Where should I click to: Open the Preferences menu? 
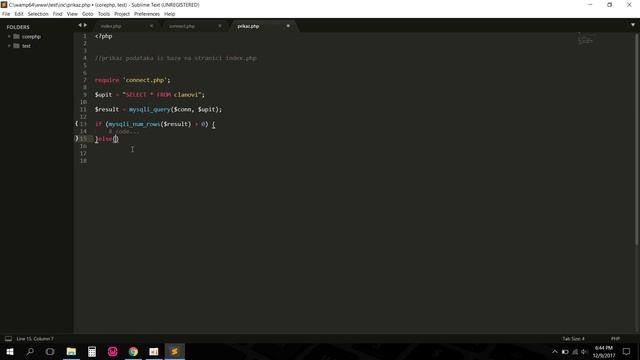click(147, 14)
